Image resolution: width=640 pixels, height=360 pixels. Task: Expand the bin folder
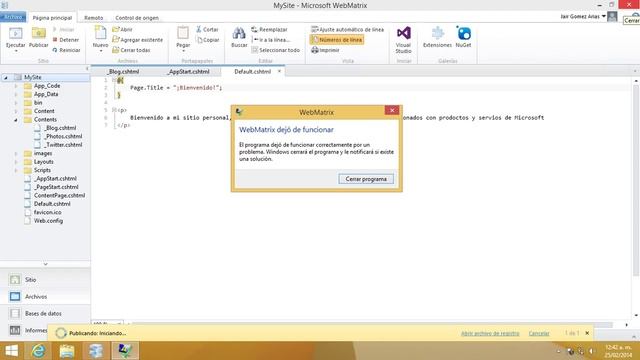click(16, 103)
